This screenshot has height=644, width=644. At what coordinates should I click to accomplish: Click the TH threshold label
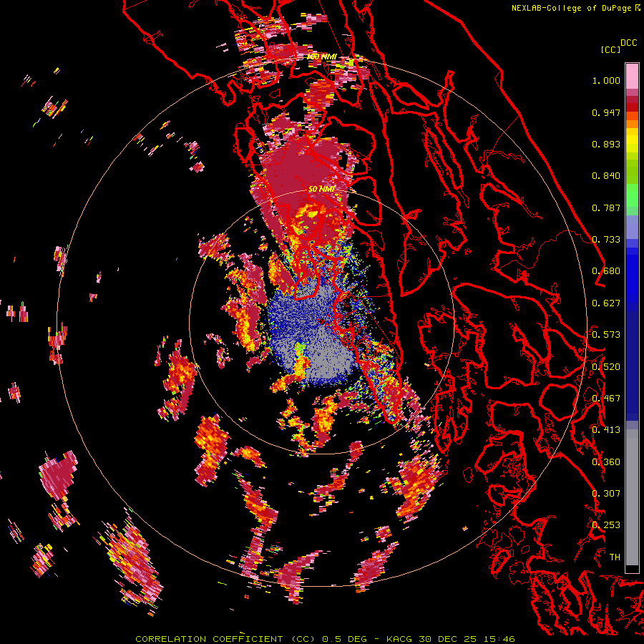pyautogui.click(x=615, y=557)
